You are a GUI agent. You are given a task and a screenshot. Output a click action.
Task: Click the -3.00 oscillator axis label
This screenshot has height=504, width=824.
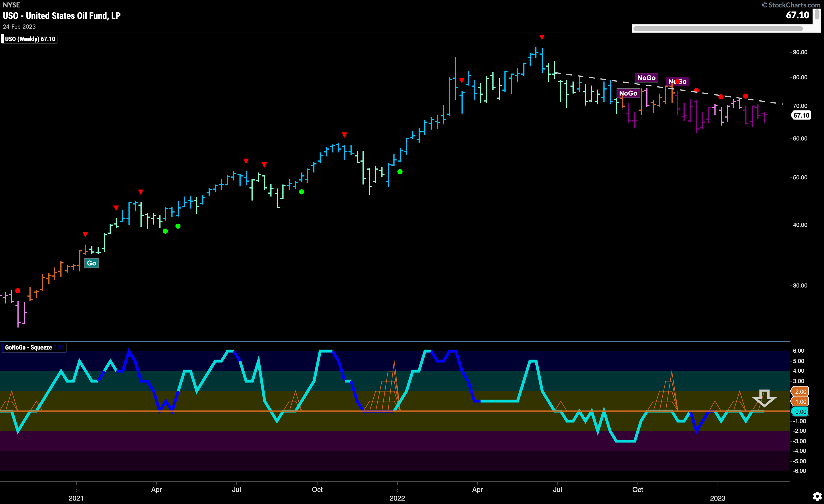(799, 441)
